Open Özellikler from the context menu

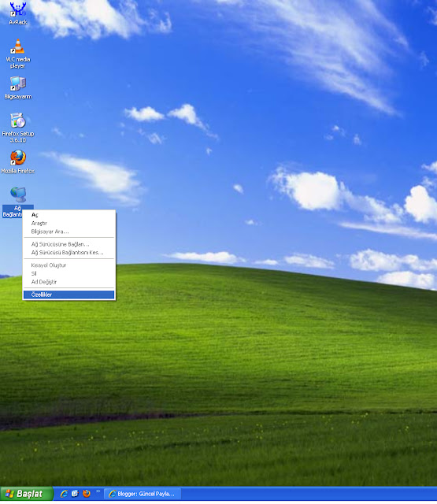pyautogui.click(x=69, y=295)
